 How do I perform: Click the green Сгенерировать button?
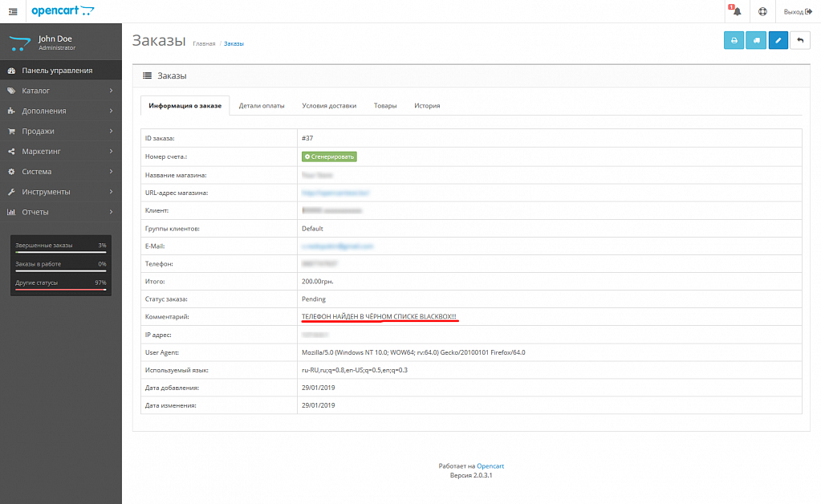[328, 156]
